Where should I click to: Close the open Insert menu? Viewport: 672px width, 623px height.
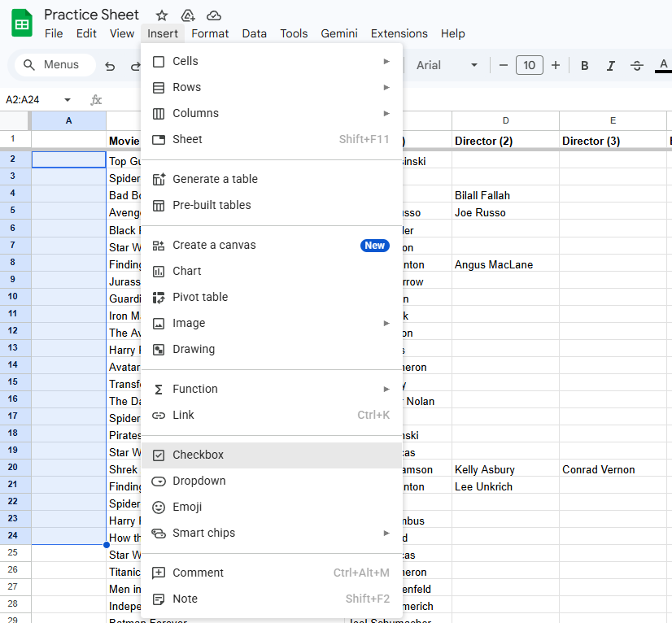click(163, 33)
